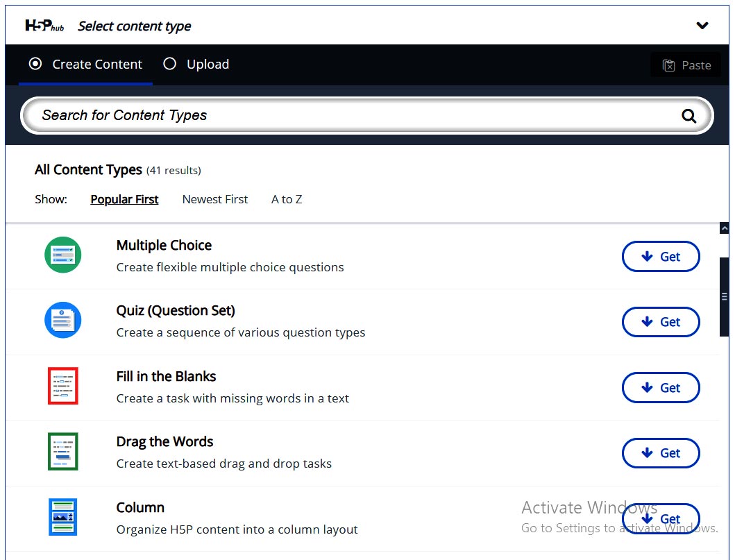Collapse the Select content type panel chevron

[x=702, y=26]
